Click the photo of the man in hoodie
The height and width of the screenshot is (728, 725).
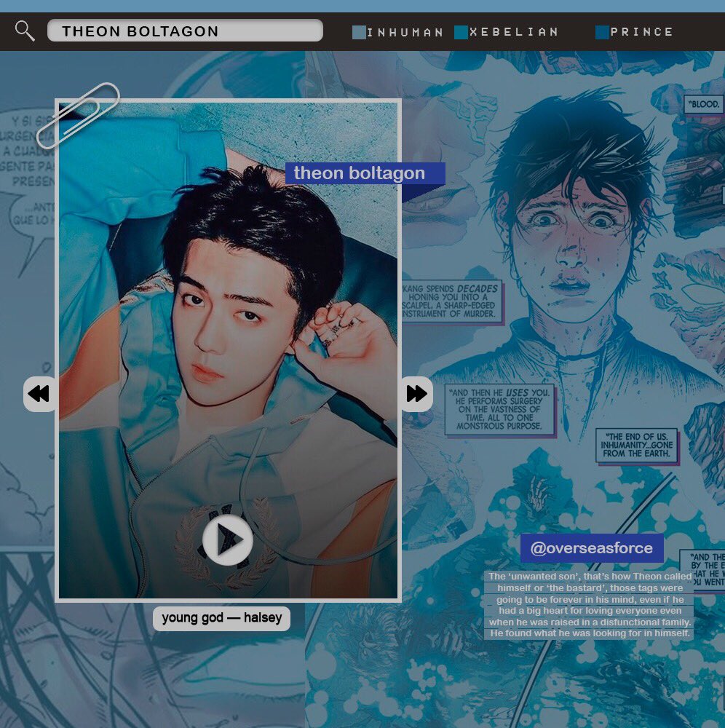[228, 350]
